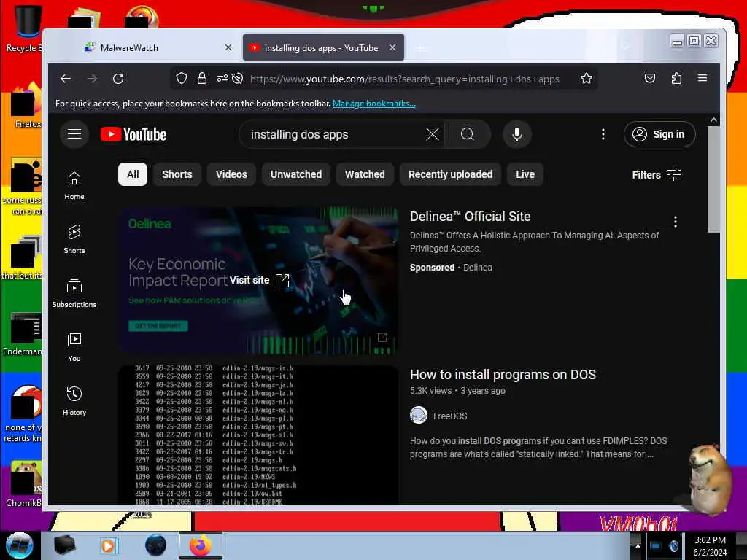Close the YouTube tab
The image size is (747, 560).
click(392, 47)
